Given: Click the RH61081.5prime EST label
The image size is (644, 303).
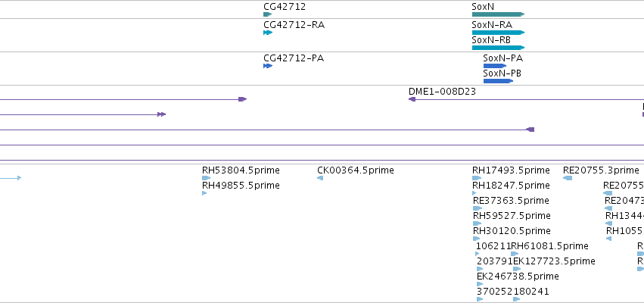Looking at the screenshot, I should 549,246.
